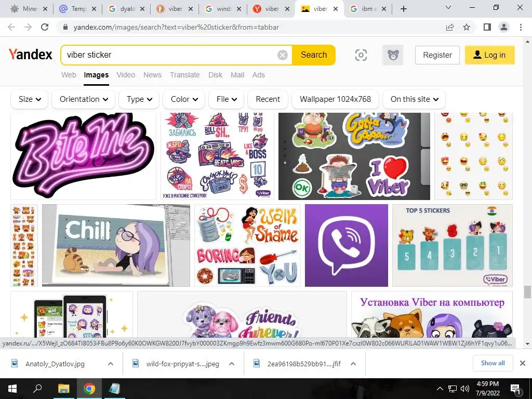Open Chrome three-dot menu

click(521, 27)
